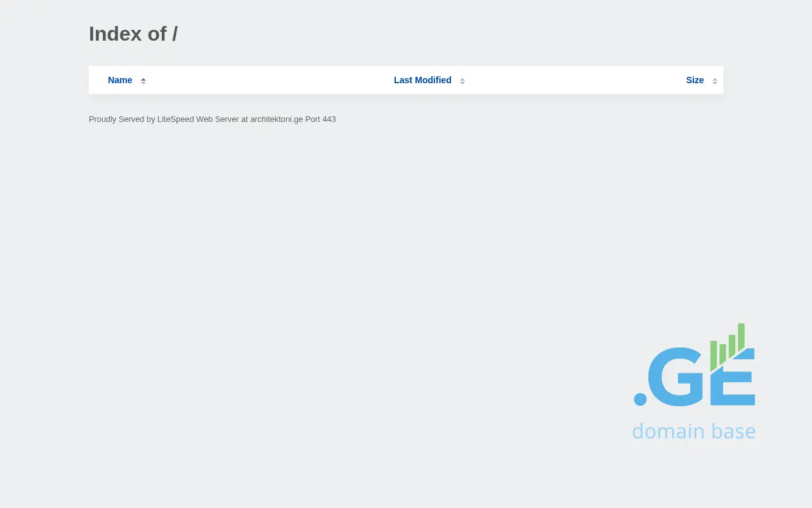Select the Size column header

(x=695, y=80)
